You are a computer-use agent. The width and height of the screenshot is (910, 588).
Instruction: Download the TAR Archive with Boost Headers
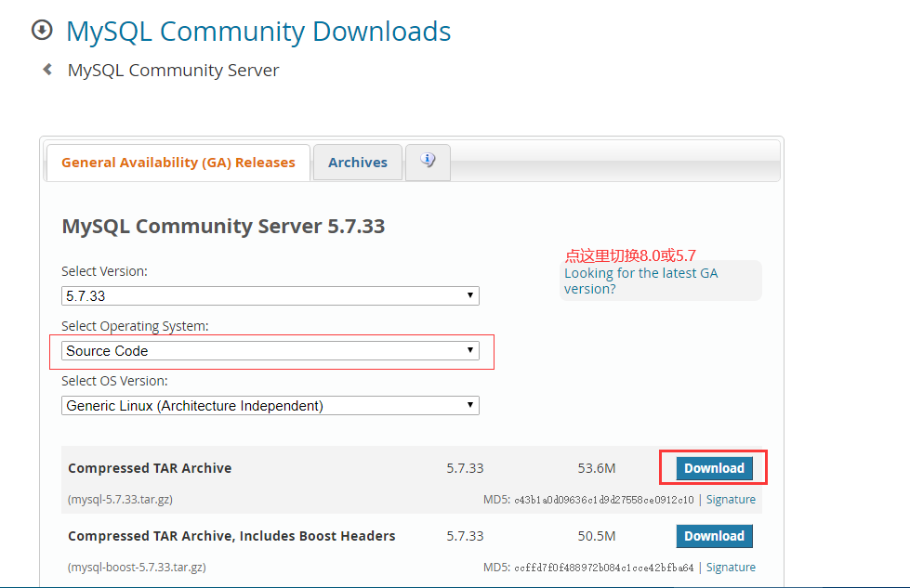(x=714, y=536)
